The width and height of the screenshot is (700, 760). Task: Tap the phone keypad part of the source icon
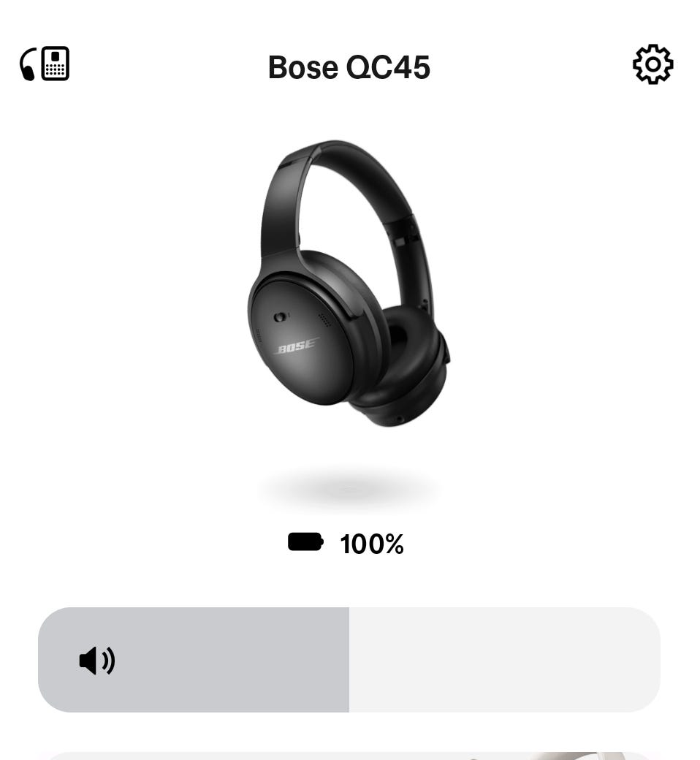[x=56, y=64]
